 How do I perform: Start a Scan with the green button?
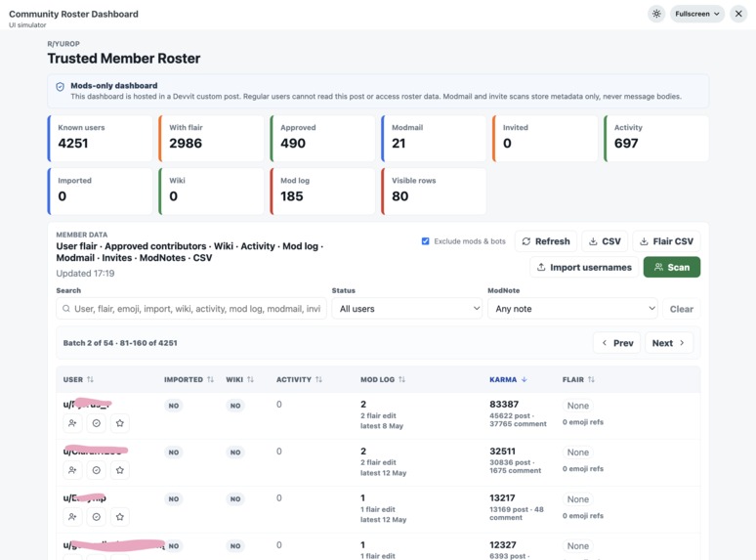click(x=672, y=267)
